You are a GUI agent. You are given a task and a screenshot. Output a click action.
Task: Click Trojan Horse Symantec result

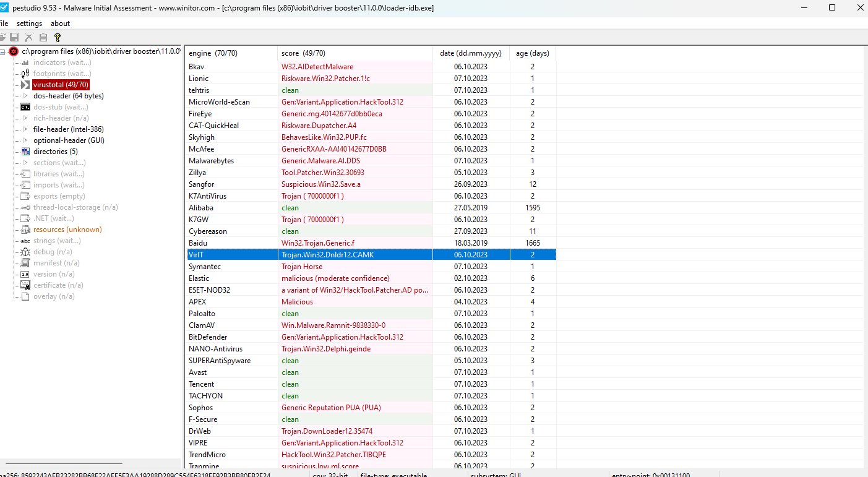[302, 267]
